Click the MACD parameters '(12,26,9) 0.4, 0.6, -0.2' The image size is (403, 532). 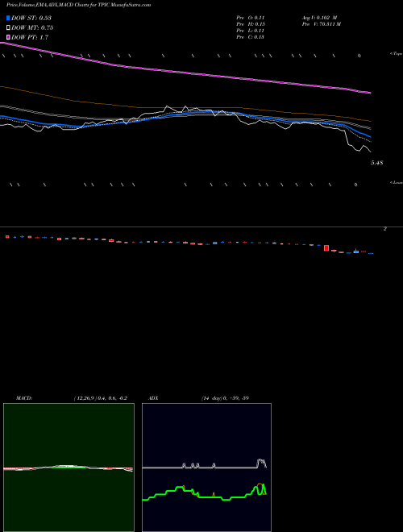100,398
